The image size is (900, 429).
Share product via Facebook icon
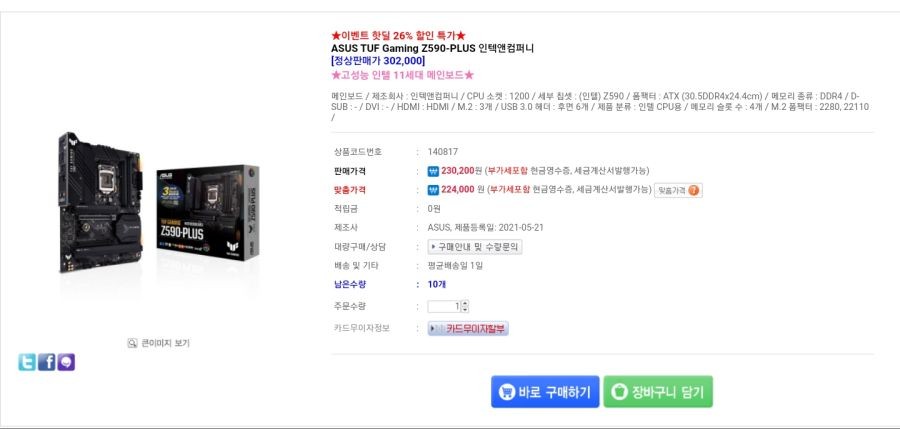pyautogui.click(x=46, y=362)
